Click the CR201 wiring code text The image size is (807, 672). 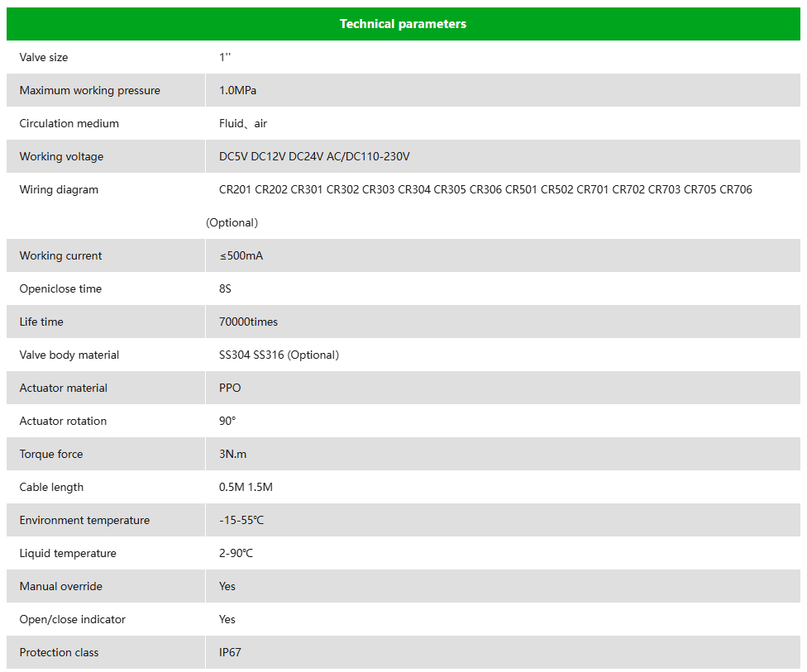pyautogui.click(x=235, y=189)
